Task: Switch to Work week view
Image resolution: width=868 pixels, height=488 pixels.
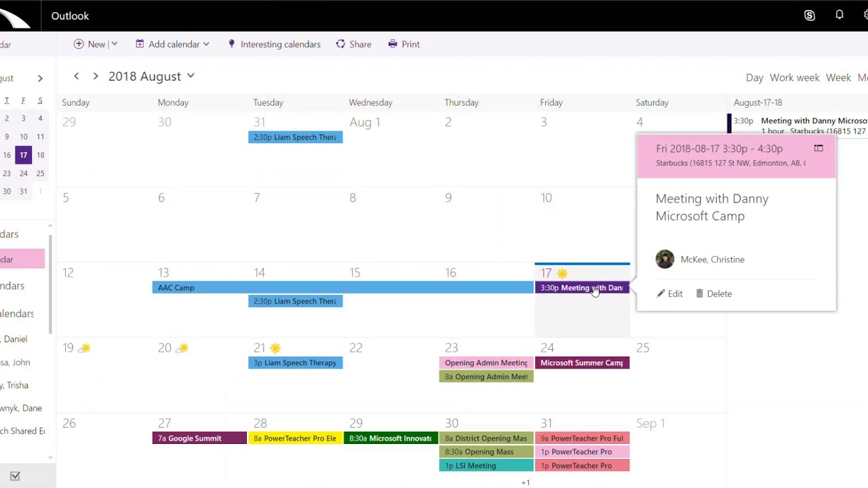Action: [794, 77]
